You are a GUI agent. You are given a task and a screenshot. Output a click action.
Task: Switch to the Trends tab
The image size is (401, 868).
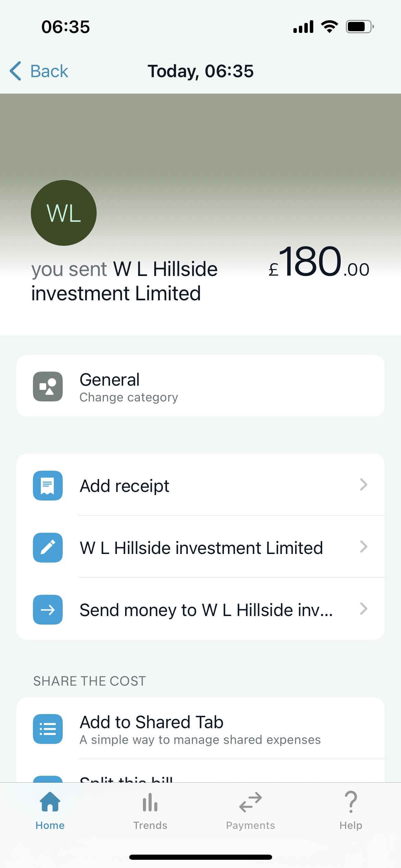point(150,810)
